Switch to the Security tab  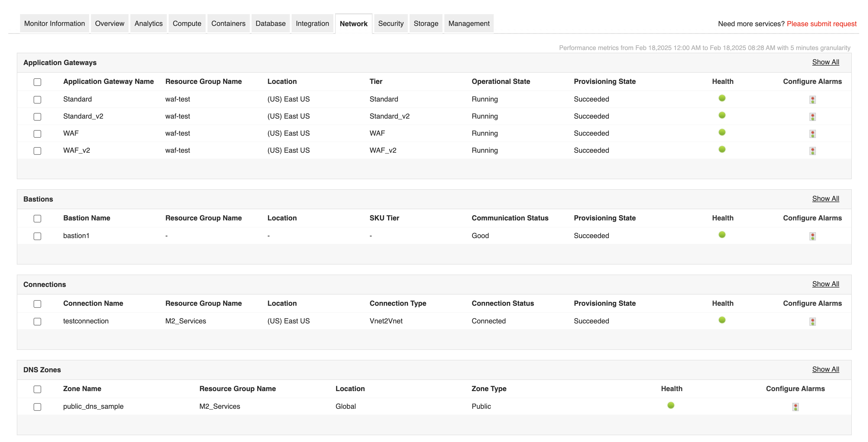[390, 23]
